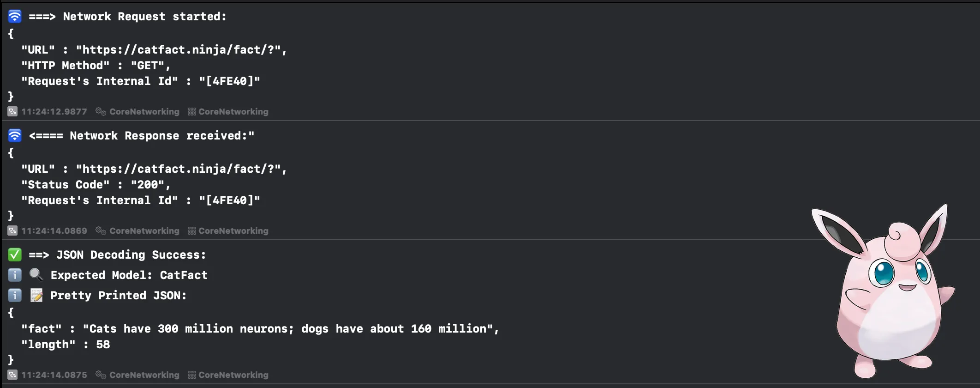980x388 pixels.
Task: Click the grid category icon in second log footer
Action: [192, 230]
